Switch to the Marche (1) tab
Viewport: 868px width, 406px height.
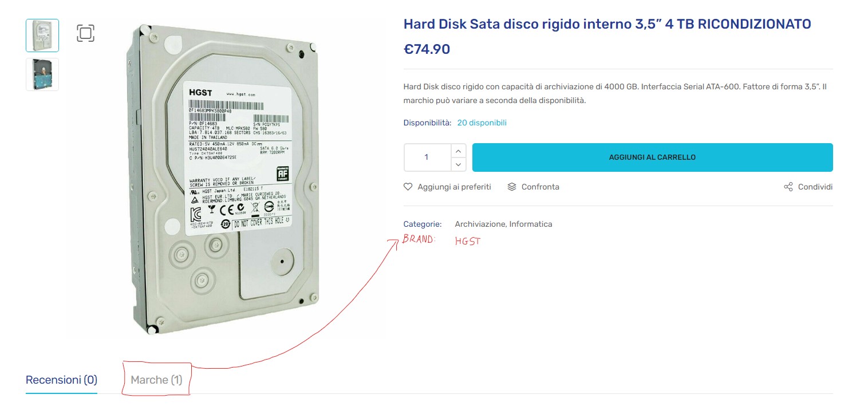(156, 380)
